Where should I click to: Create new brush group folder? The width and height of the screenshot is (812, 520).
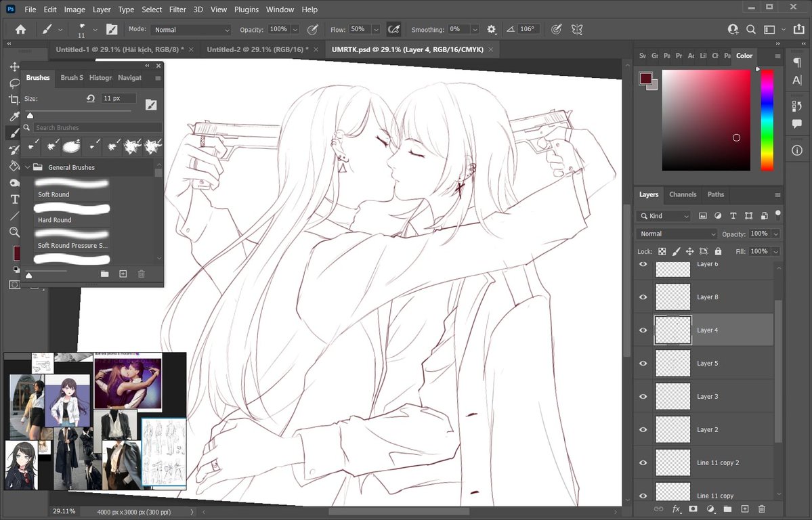tap(104, 274)
